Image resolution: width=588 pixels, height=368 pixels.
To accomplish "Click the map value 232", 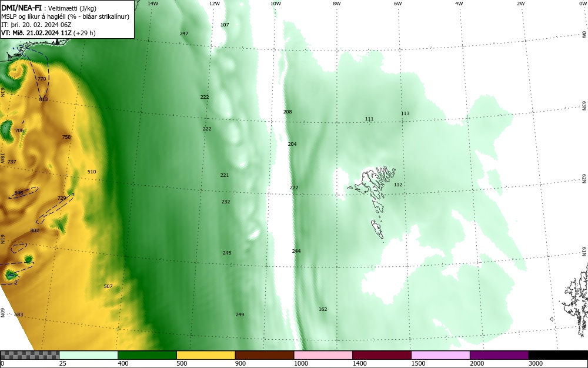I will pos(226,202).
